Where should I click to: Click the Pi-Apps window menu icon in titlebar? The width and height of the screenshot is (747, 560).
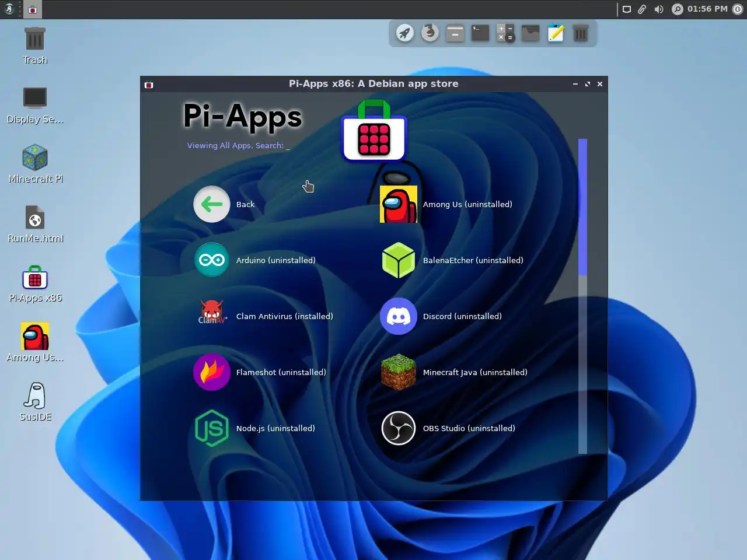coord(149,84)
